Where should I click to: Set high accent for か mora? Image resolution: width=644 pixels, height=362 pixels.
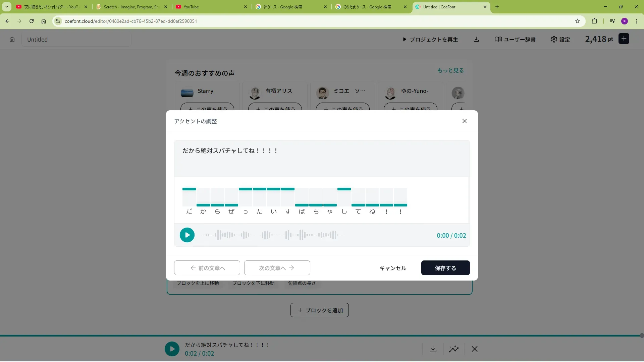point(203,189)
